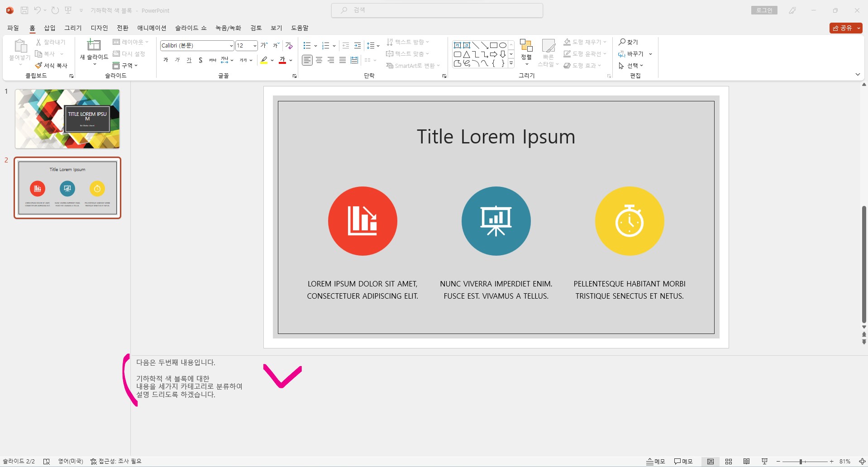Click language 영어(미국) in status bar
Viewport: 868px width, 467px height.
pyautogui.click(x=71, y=462)
